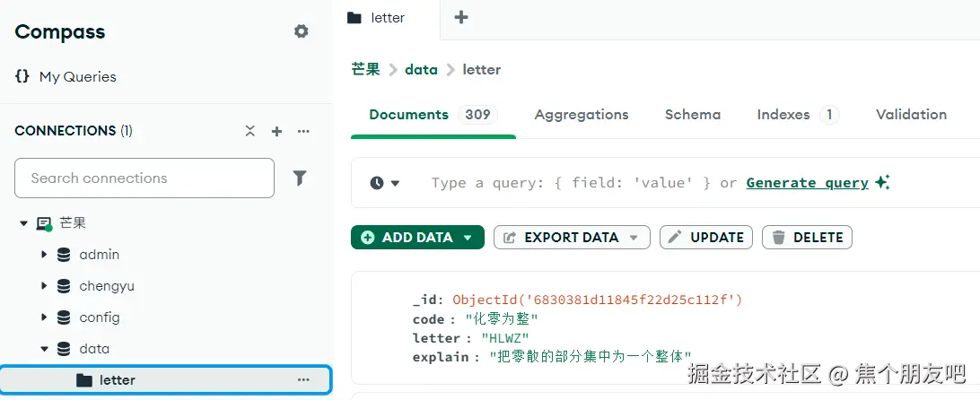Expand the admin database
Viewport: 980px width, 400px height.
coord(44,255)
